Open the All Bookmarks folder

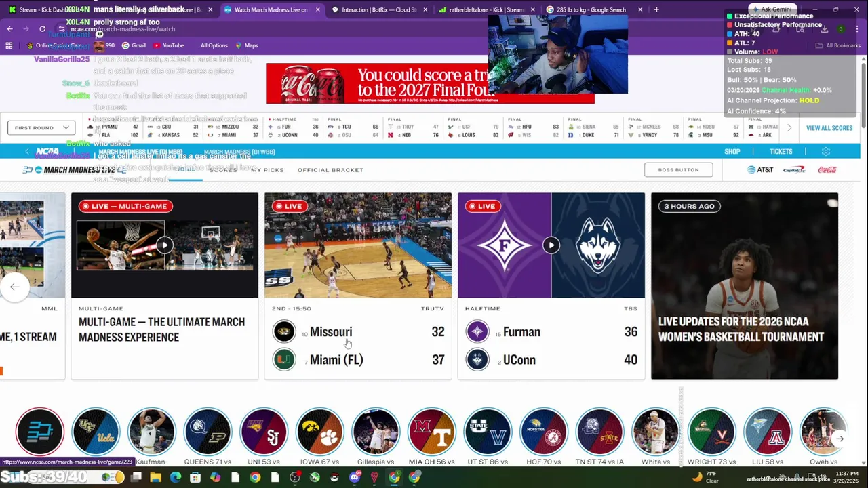[837, 45]
